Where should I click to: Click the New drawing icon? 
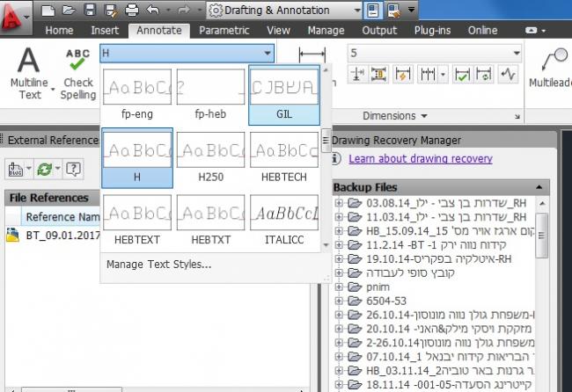[x=48, y=11]
